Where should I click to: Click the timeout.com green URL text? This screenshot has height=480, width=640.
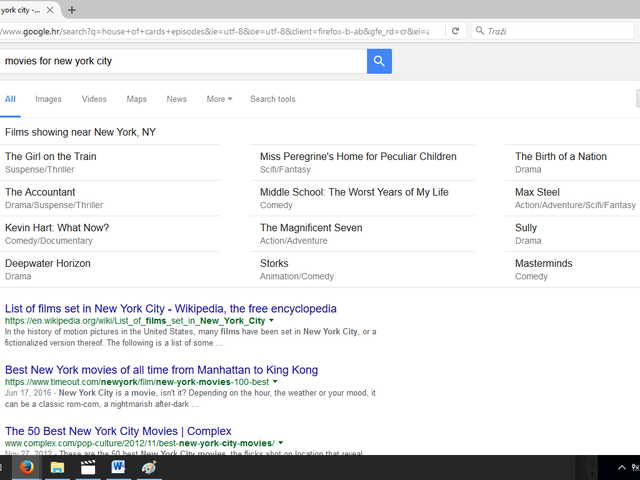(x=137, y=382)
